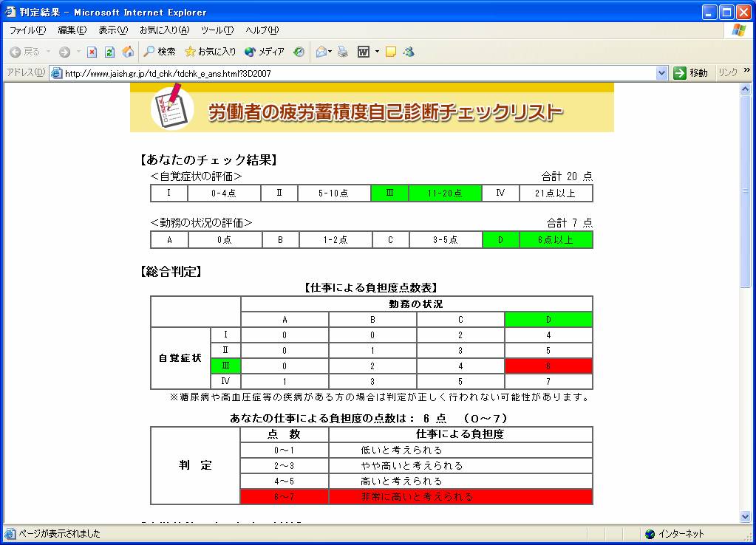Image resolution: width=756 pixels, height=545 pixels.
Task: Click the Refresh page icon
Action: (109, 52)
